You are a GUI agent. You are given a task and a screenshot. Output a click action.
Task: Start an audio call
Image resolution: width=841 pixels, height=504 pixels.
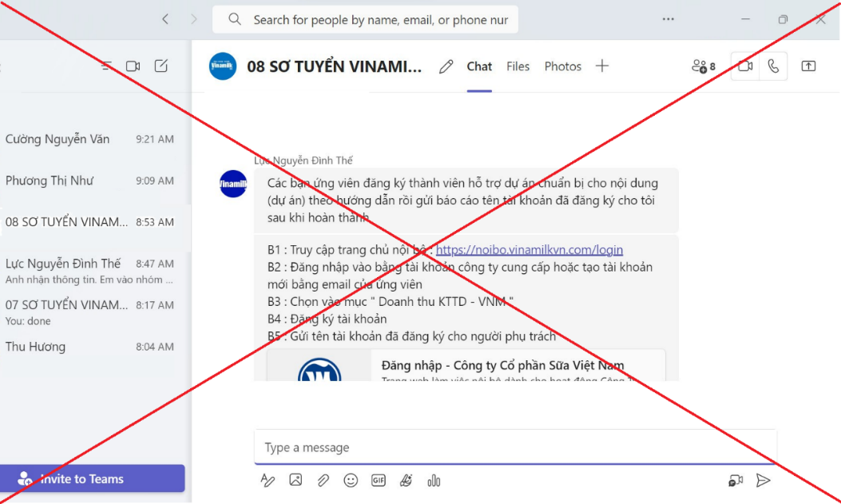773,66
